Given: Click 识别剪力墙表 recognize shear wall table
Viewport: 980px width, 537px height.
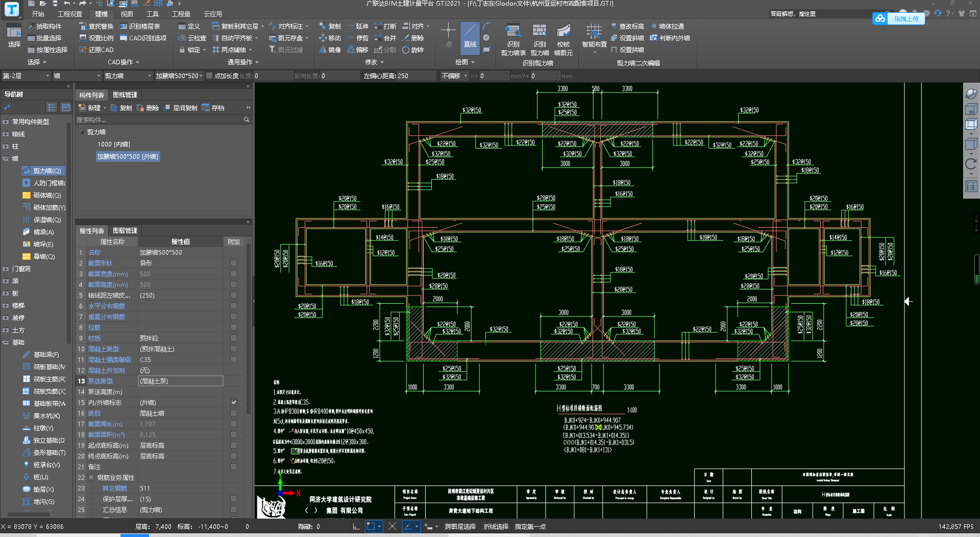Looking at the screenshot, I should tap(513, 40).
